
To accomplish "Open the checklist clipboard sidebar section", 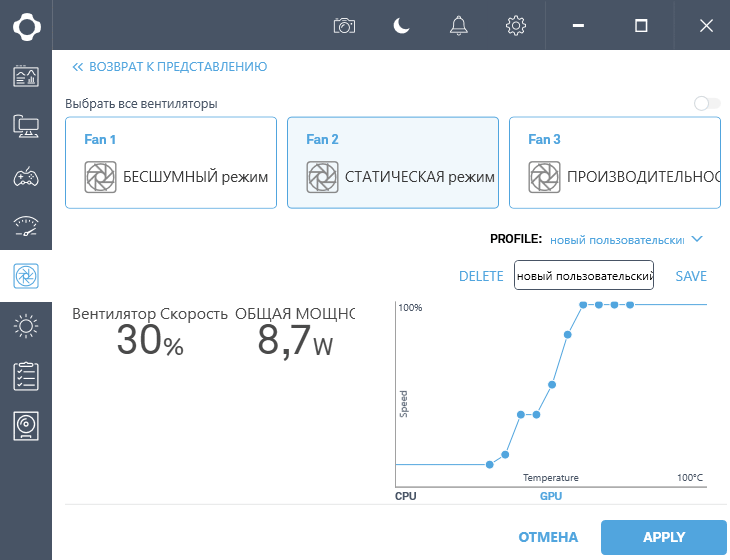I will (x=26, y=375).
